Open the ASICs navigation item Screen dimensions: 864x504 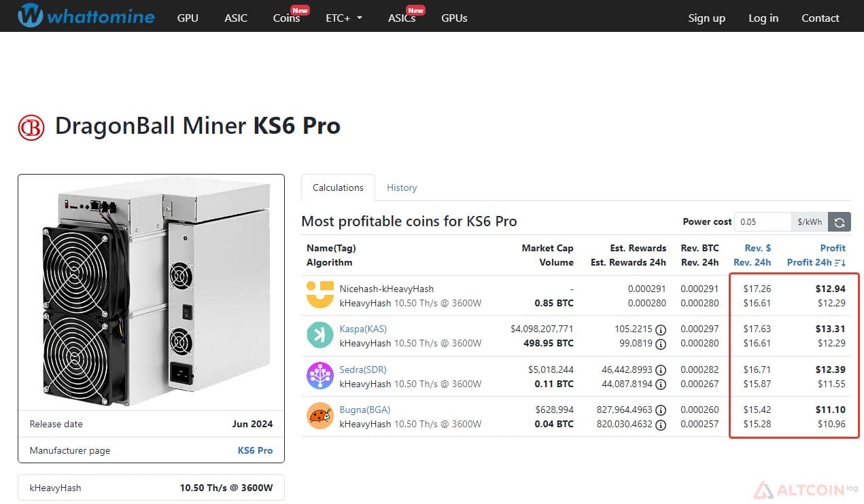[402, 18]
